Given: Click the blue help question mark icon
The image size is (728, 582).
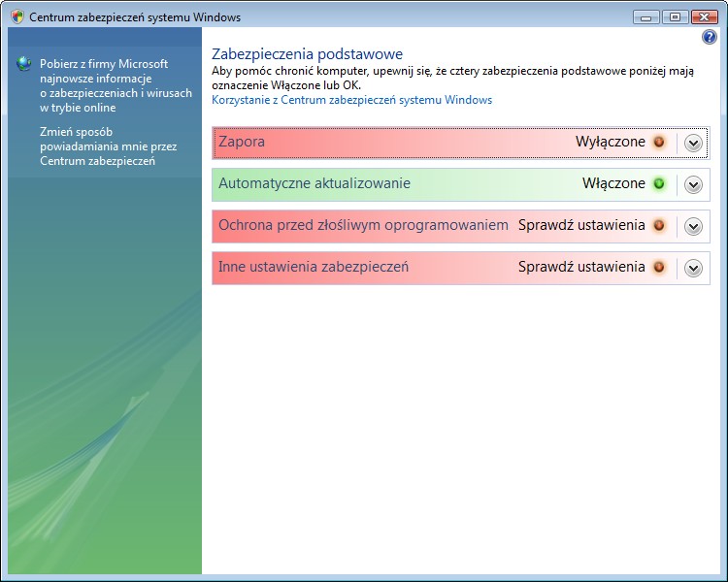Looking at the screenshot, I should click(709, 37).
